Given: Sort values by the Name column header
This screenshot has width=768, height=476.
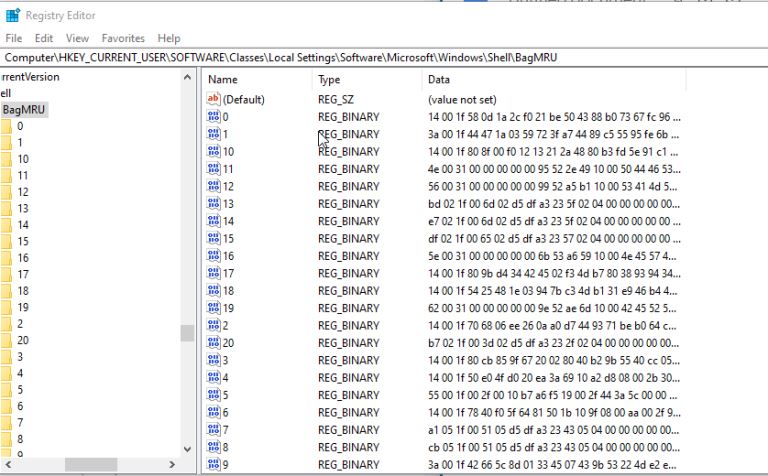Looking at the screenshot, I should (x=259, y=79).
